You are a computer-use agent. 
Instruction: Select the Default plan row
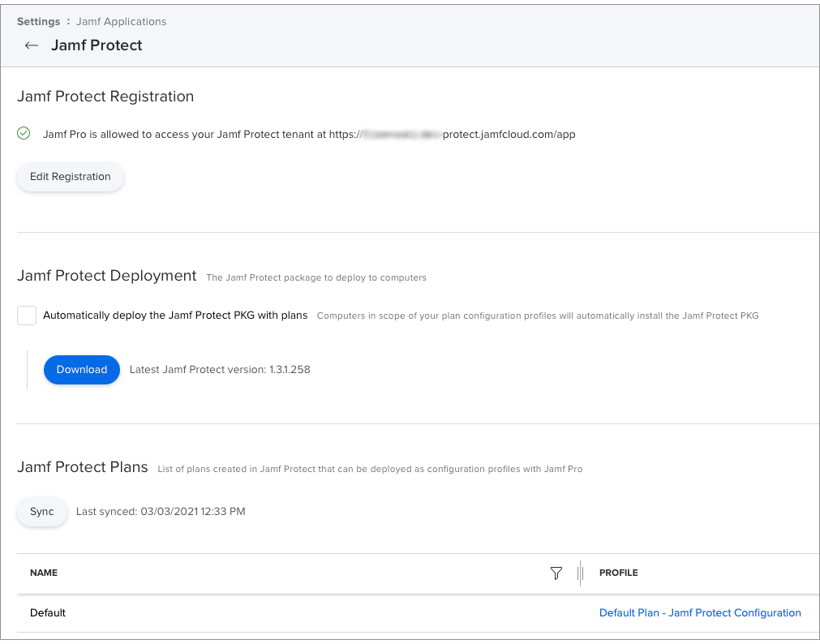48,613
